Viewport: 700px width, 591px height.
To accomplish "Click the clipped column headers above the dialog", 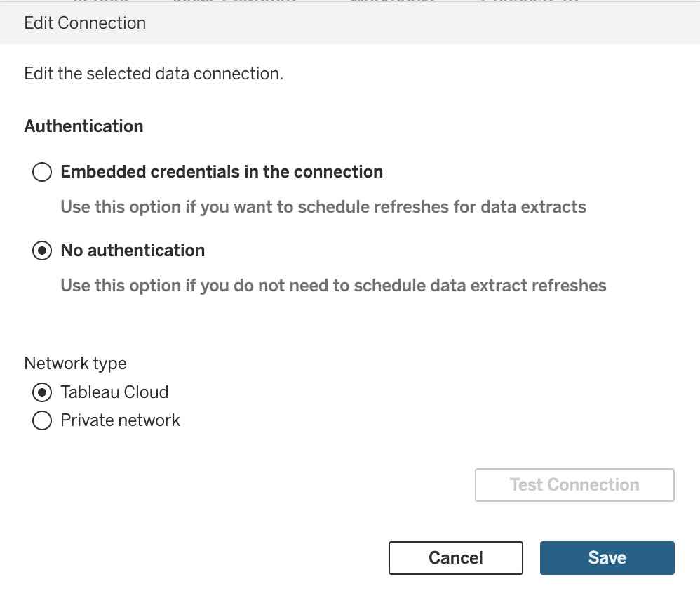I will [x=326, y=1].
